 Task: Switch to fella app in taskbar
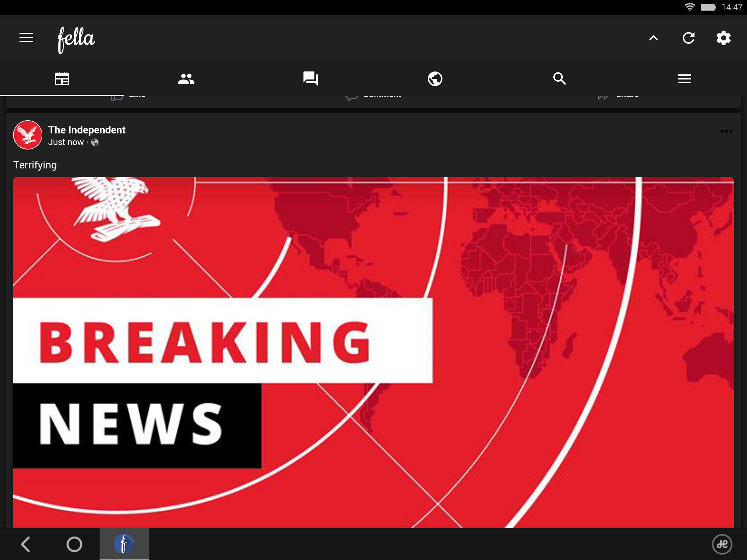point(124,544)
